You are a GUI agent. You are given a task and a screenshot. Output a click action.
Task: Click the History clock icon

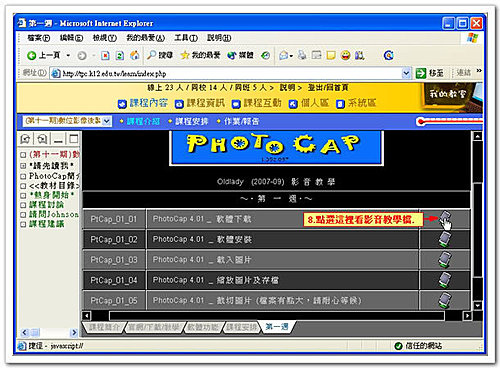[x=265, y=55]
